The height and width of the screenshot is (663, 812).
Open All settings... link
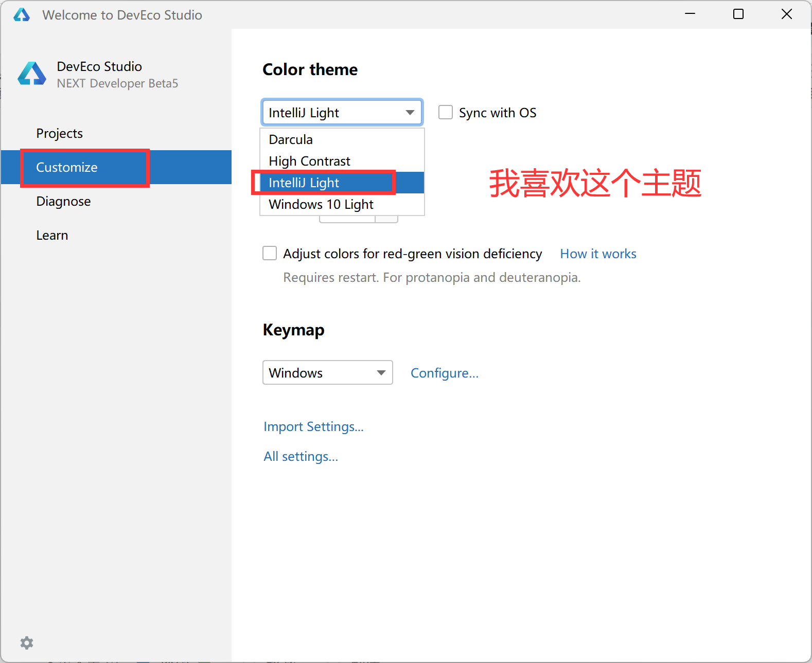point(301,456)
